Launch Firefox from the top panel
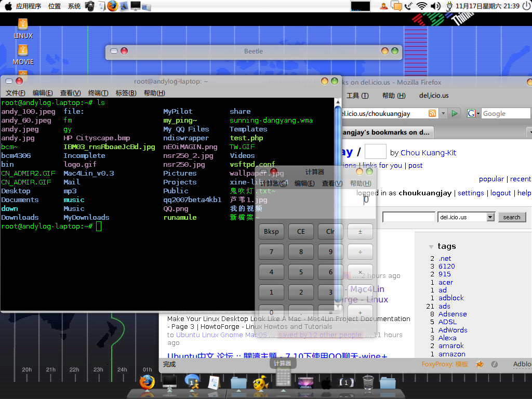 (112, 6)
